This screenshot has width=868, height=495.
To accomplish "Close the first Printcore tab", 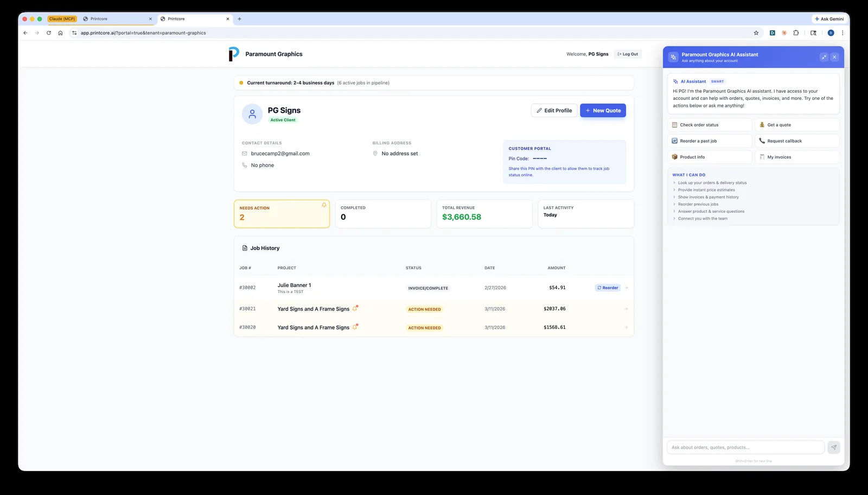I will click(x=150, y=19).
